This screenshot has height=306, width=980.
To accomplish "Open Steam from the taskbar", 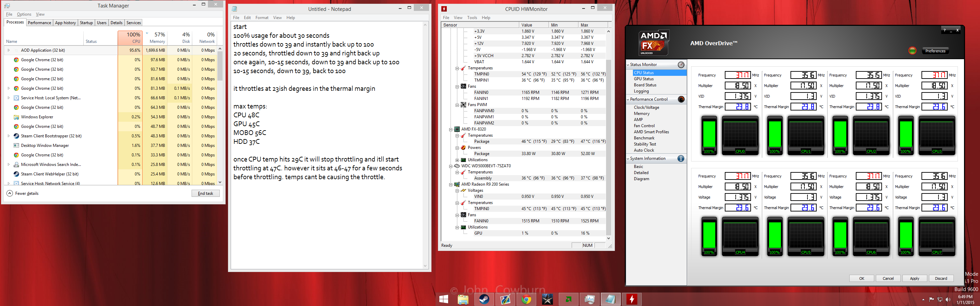I will [x=484, y=299].
